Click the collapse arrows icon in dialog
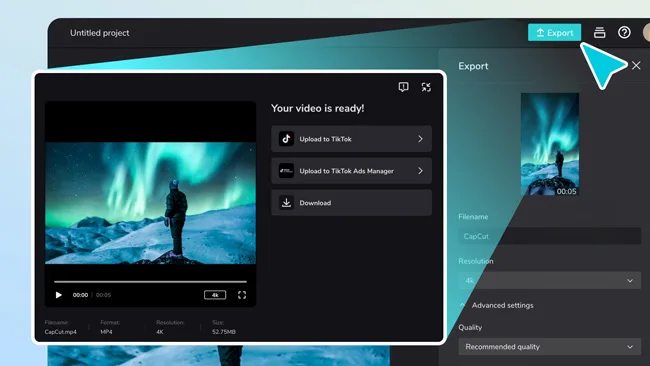 (x=426, y=87)
